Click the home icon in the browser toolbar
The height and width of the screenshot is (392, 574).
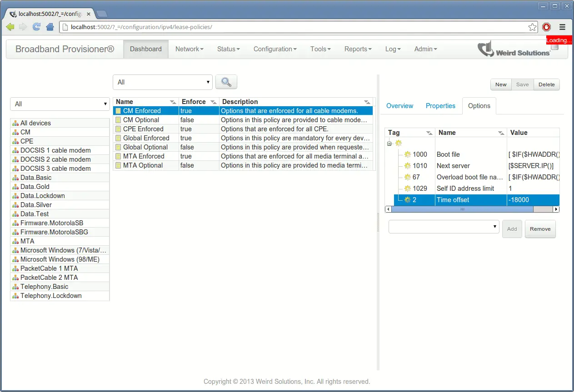click(49, 27)
